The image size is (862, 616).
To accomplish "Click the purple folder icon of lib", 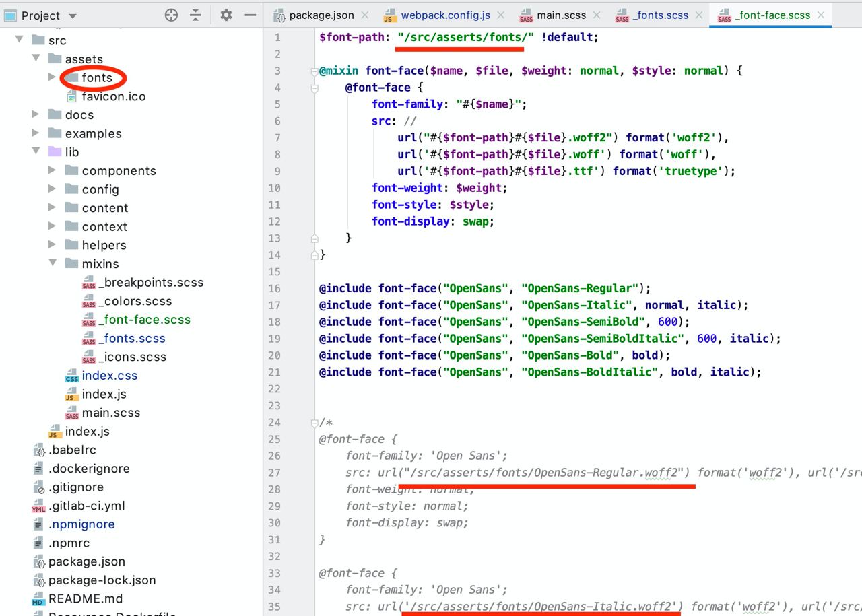I will (x=55, y=152).
